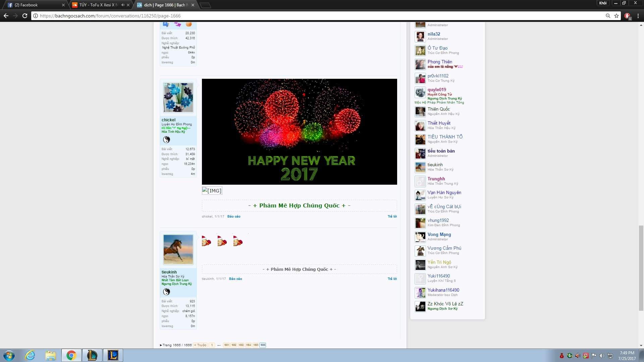Screen dimensions: 644x362
Task: Bookmark page with star icon
Action: (616, 16)
